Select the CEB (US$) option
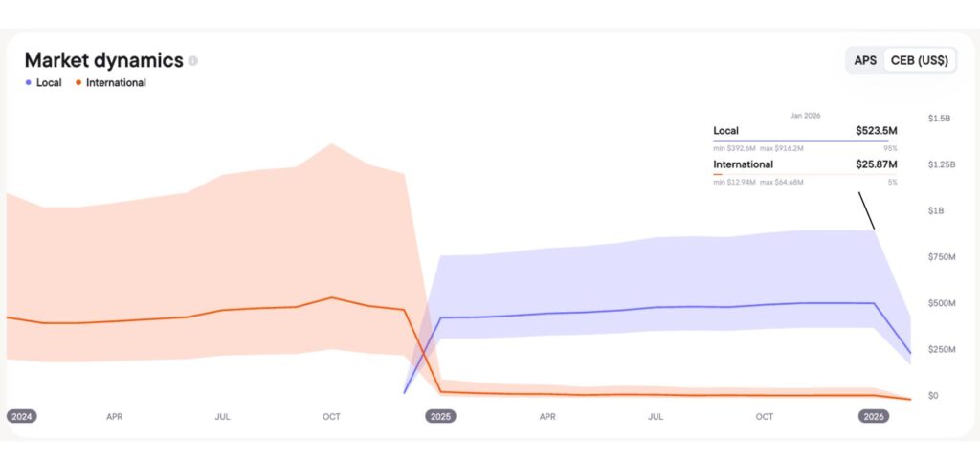Image resolution: width=980 pixels, height=459 pixels. [919, 60]
